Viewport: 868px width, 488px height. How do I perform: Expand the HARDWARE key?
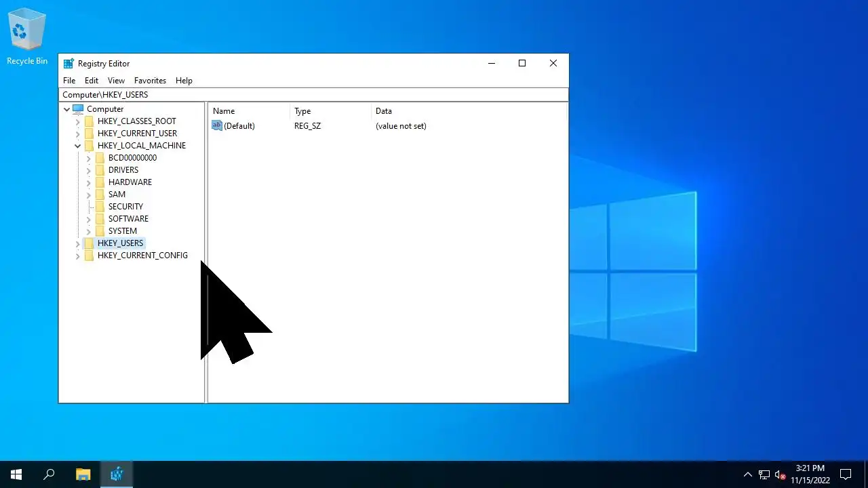(88, 182)
